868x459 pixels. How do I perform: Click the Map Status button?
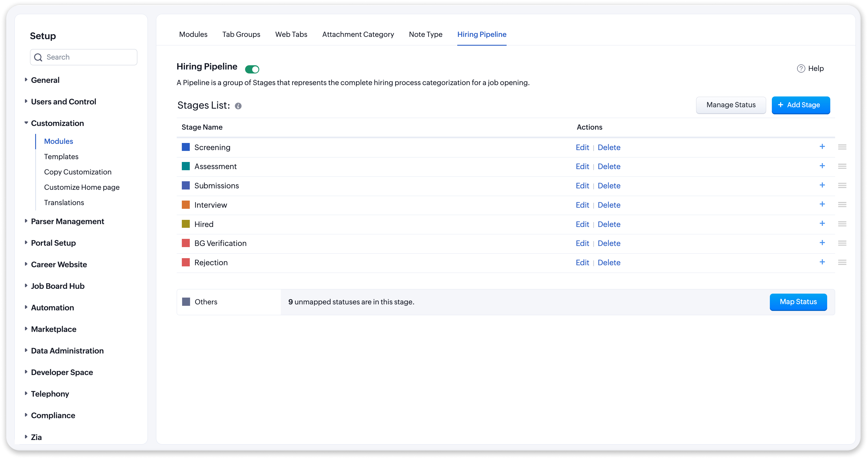(x=798, y=302)
